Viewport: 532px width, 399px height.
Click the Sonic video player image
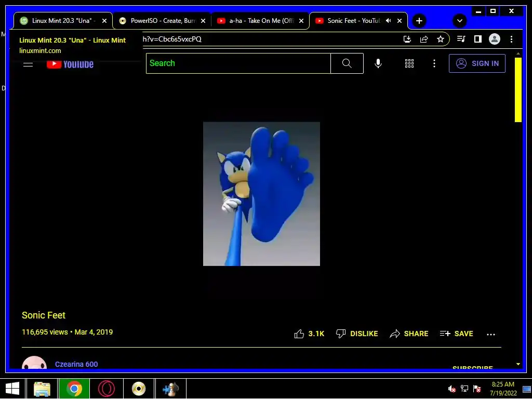pyautogui.click(x=261, y=194)
